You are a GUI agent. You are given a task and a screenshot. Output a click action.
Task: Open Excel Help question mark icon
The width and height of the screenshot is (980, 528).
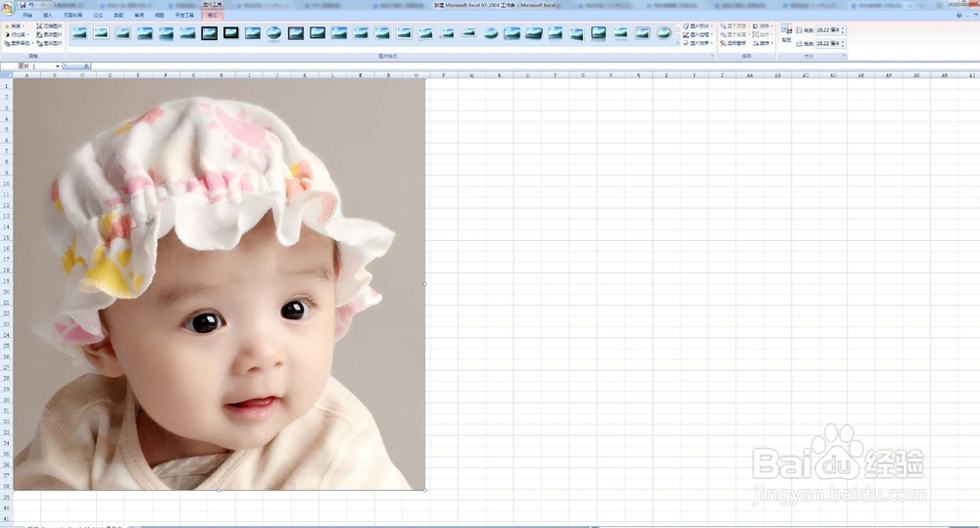click(959, 15)
